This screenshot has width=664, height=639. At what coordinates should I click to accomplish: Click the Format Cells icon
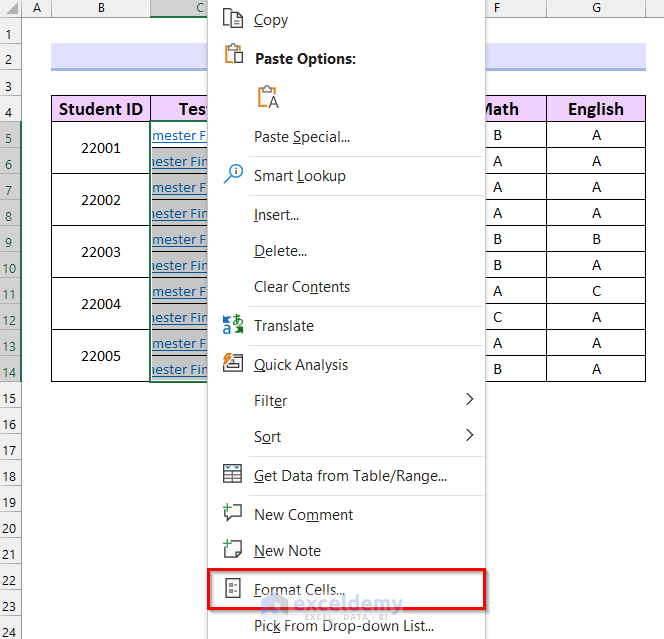233,589
